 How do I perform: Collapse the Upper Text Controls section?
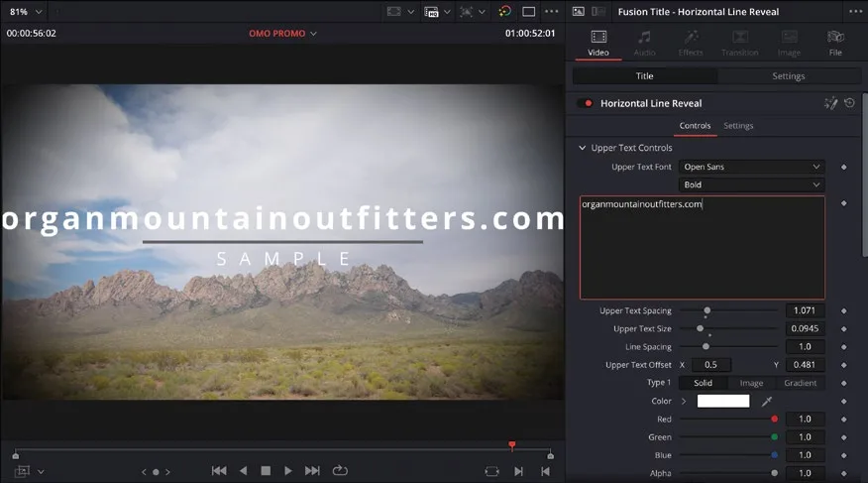pyautogui.click(x=582, y=148)
